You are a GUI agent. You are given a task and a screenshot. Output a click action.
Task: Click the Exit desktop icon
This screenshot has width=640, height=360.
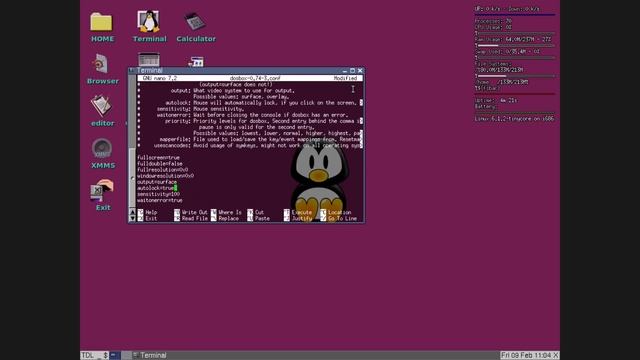pyautogui.click(x=102, y=196)
